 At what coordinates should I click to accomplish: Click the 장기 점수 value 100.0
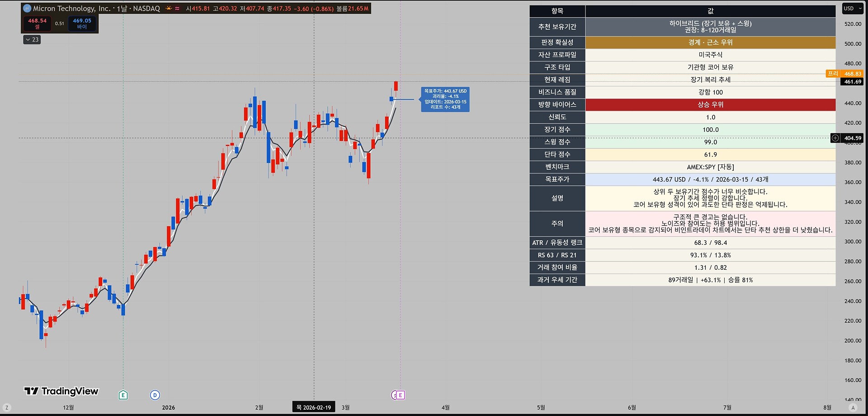pyautogui.click(x=711, y=130)
